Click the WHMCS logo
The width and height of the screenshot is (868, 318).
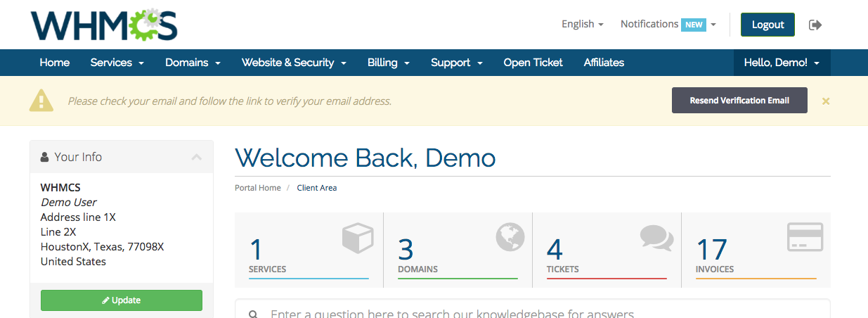coord(104,25)
